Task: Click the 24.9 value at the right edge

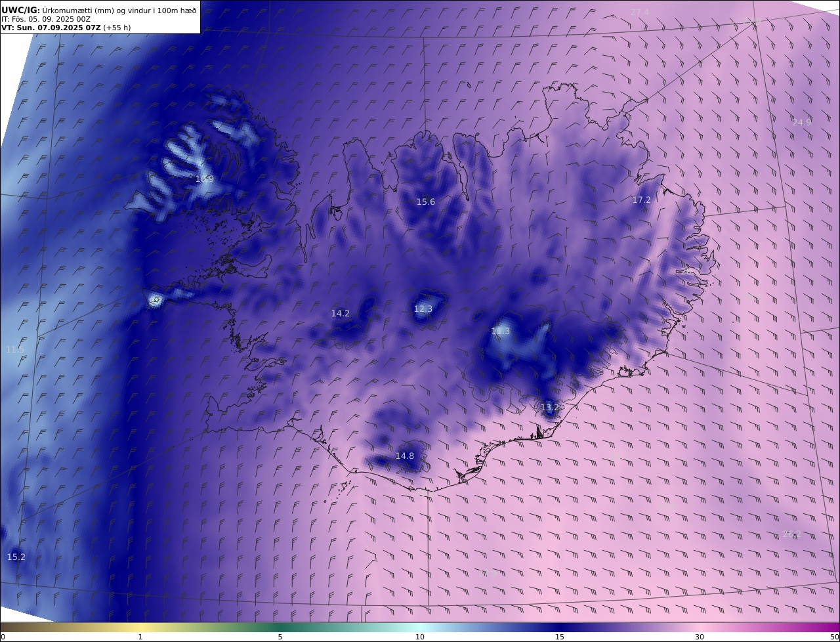Action: 802,122
